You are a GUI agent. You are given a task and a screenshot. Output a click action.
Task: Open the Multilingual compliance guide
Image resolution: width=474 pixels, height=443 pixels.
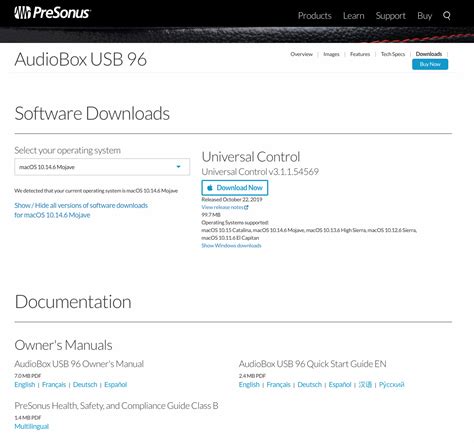pyautogui.click(x=32, y=426)
